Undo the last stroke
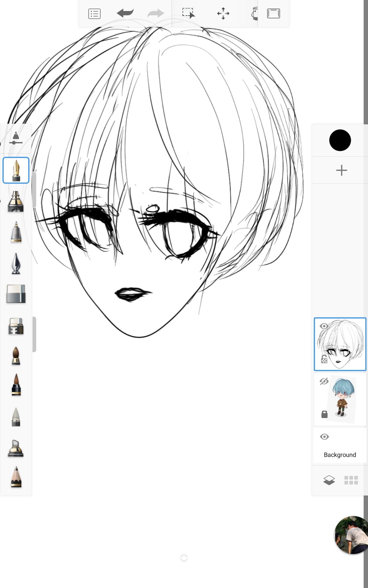 pyautogui.click(x=125, y=13)
